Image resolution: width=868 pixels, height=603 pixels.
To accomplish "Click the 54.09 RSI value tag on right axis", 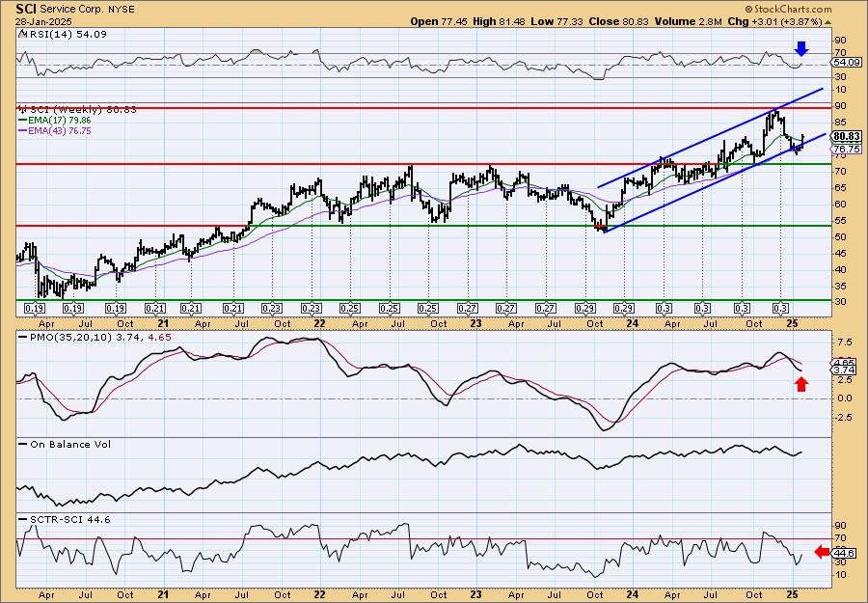I will 847,63.
